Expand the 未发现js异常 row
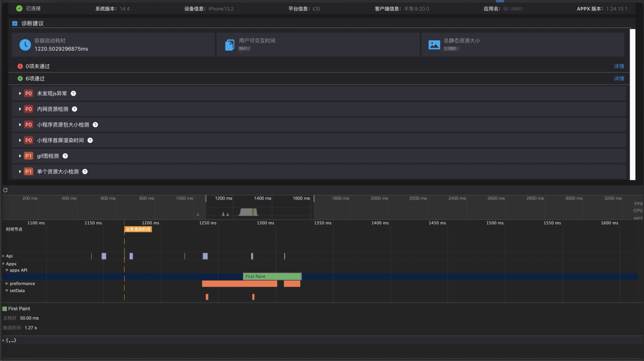 20,94
